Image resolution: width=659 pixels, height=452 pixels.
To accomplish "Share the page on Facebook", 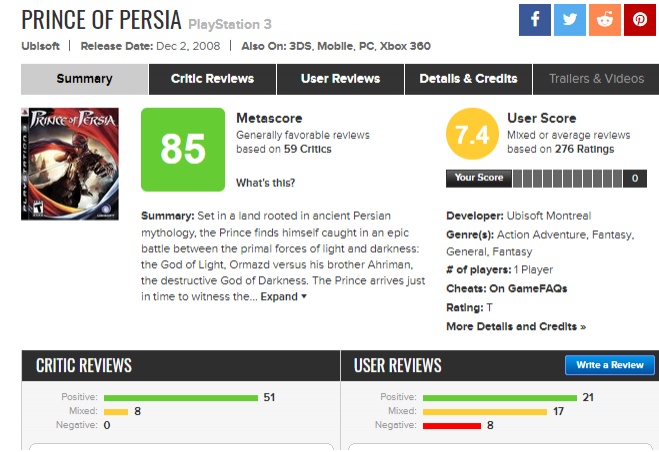I will coord(535,20).
